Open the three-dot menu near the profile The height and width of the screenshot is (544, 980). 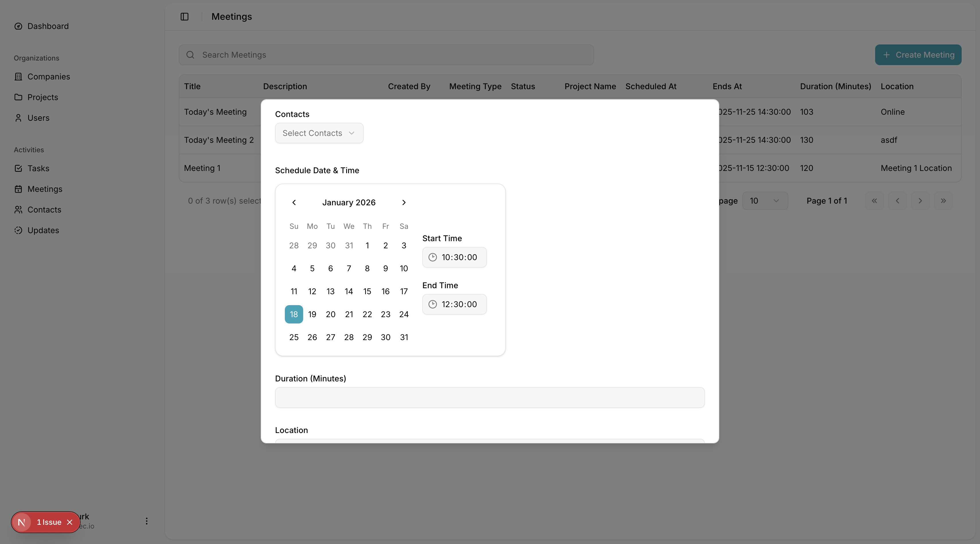point(146,522)
